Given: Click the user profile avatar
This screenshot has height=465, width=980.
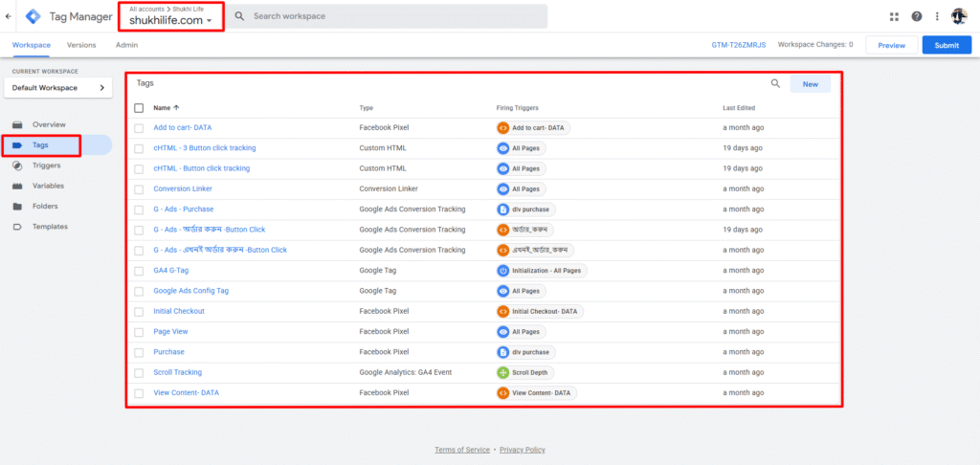Looking at the screenshot, I should pos(959,16).
